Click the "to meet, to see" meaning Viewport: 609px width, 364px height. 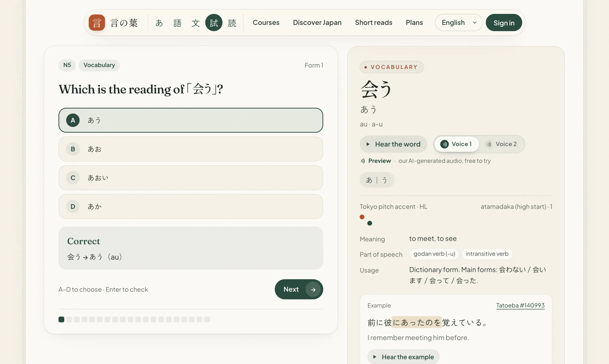click(x=433, y=239)
